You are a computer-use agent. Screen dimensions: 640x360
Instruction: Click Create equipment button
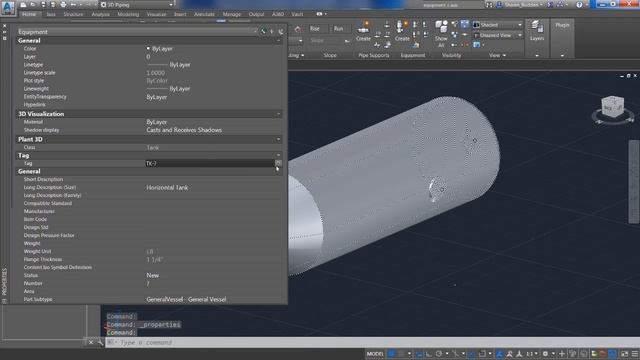[x=402, y=31]
